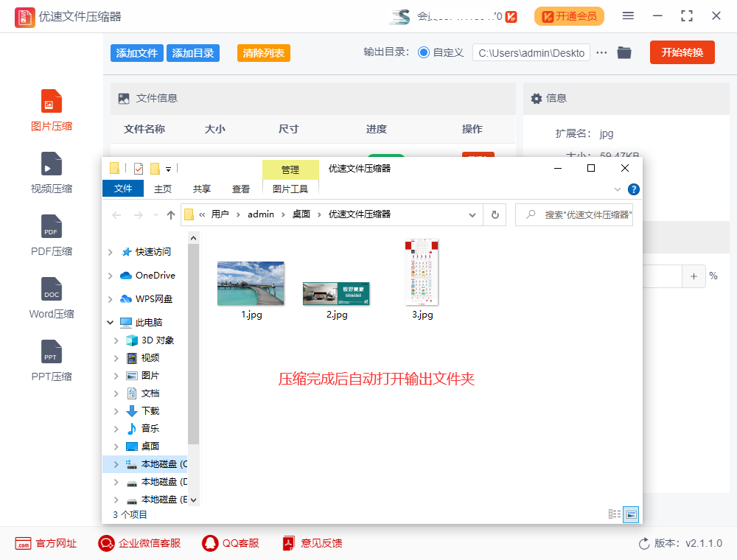The height and width of the screenshot is (560, 737).
Task: Open the 视频压缩 video compression panel
Action: coord(51,172)
